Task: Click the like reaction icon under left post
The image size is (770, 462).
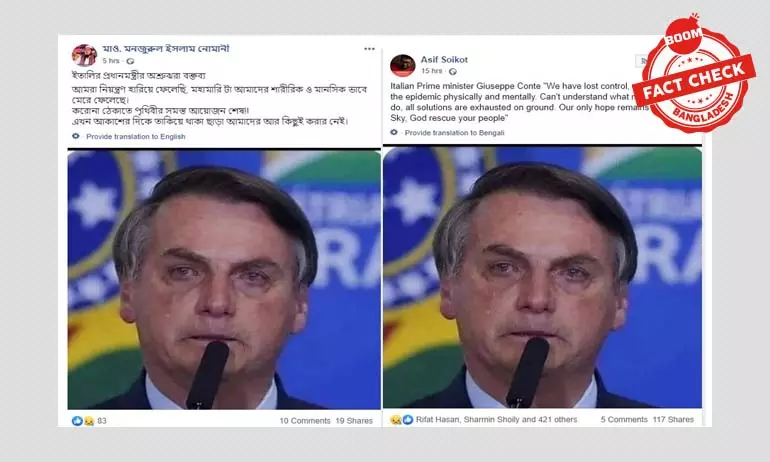Action: [x=78, y=421]
